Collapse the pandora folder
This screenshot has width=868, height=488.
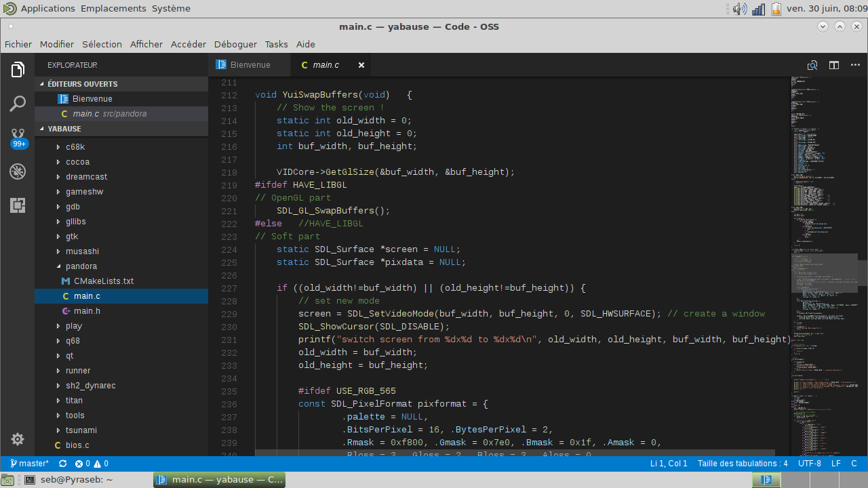coord(81,266)
